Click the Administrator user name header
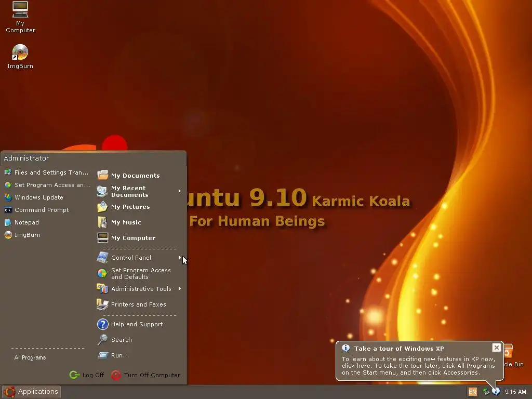The width and height of the screenshot is (532, 399). click(x=26, y=158)
